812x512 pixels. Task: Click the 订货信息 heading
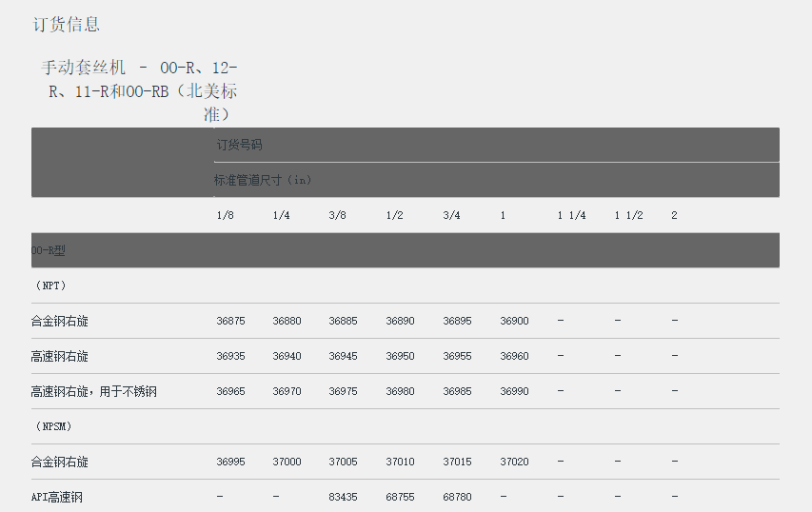[66, 25]
